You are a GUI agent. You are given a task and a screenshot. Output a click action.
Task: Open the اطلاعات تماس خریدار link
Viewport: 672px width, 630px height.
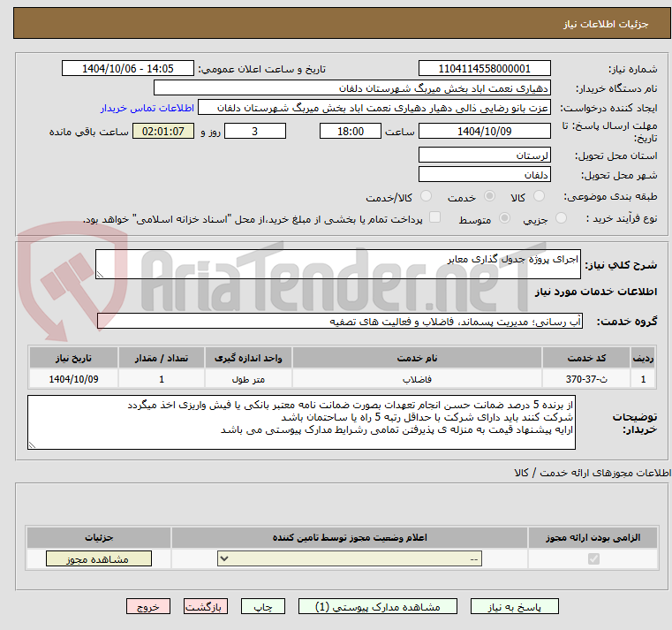tap(147, 108)
